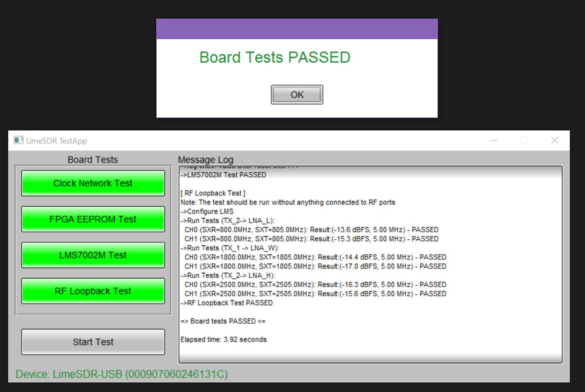Close the LimeSDR TestApp window

[555, 141]
